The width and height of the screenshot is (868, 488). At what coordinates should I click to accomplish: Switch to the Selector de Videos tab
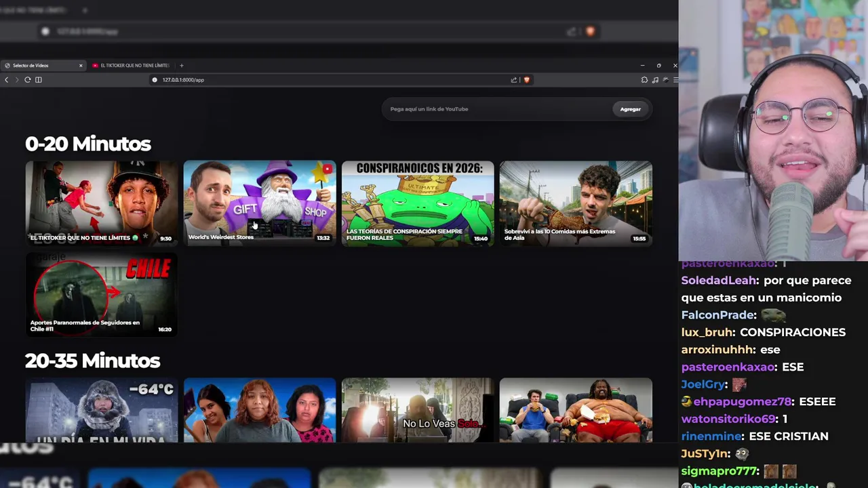43,66
